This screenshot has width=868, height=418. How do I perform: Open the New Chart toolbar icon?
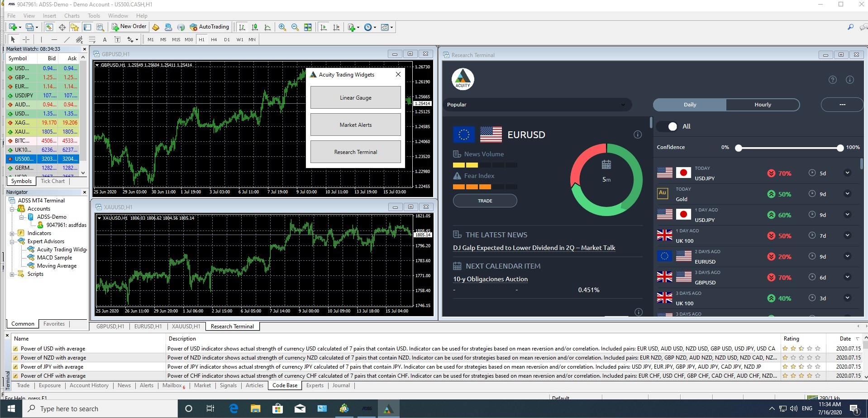click(x=13, y=27)
